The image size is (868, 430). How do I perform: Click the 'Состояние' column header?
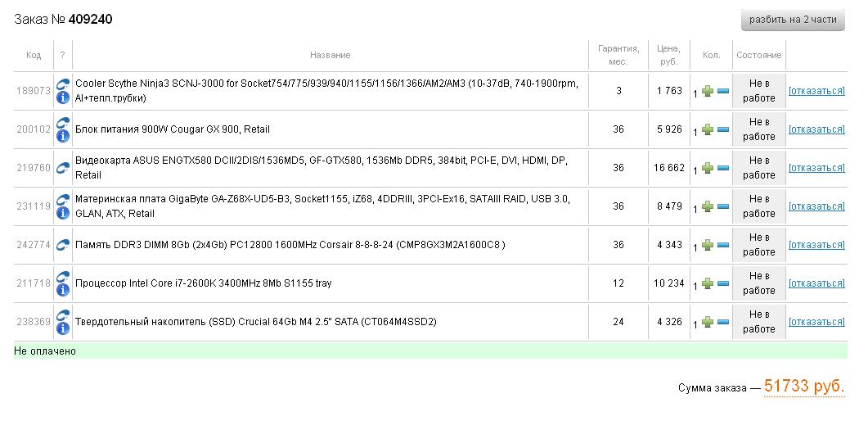(x=759, y=55)
